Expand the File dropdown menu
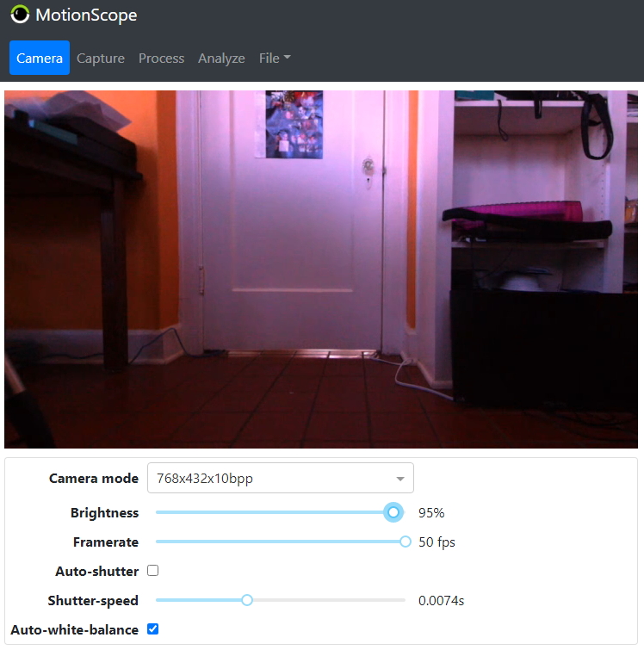The width and height of the screenshot is (644, 650). tap(275, 58)
